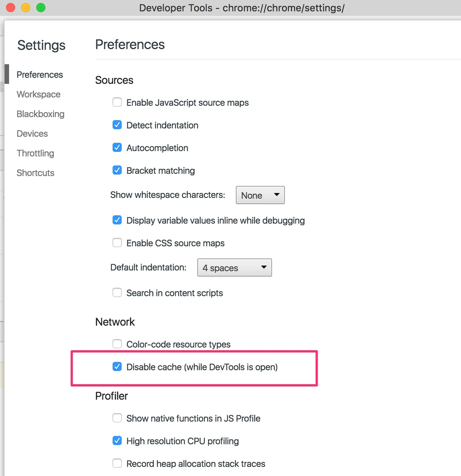Uncheck Detect indentation option

[x=117, y=125]
